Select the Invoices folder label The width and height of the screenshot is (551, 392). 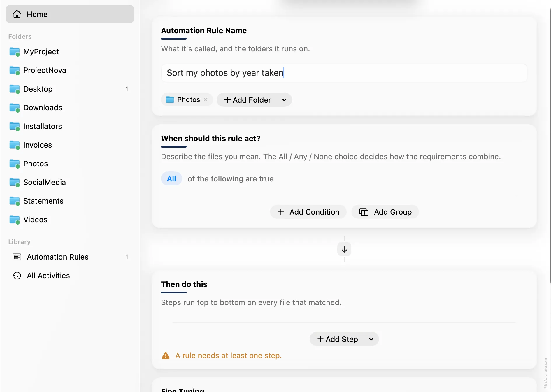[38, 145]
